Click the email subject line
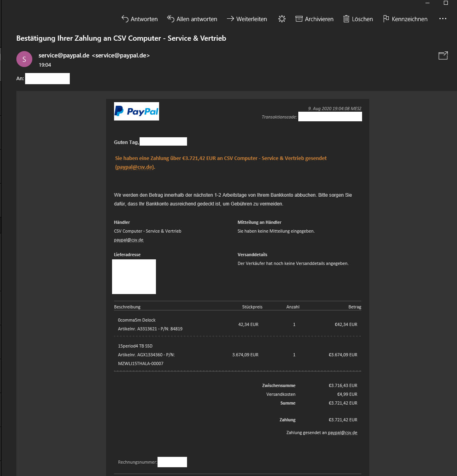Image resolution: width=457 pixels, height=476 pixels. (x=121, y=38)
